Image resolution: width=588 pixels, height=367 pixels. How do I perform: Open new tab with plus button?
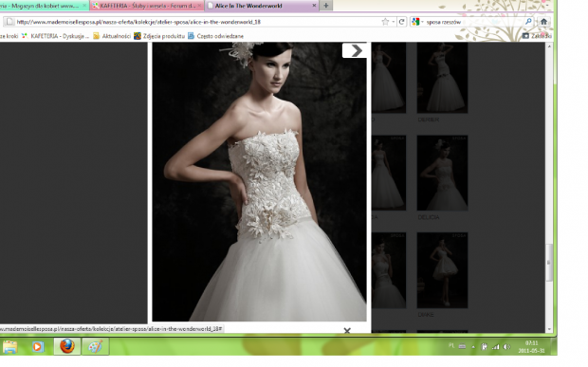coord(326,6)
